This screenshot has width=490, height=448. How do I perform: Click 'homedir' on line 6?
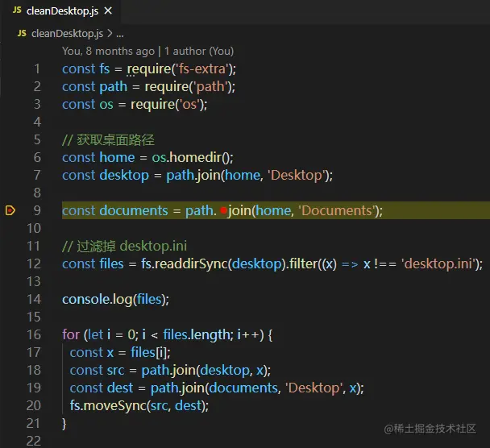tap(195, 157)
